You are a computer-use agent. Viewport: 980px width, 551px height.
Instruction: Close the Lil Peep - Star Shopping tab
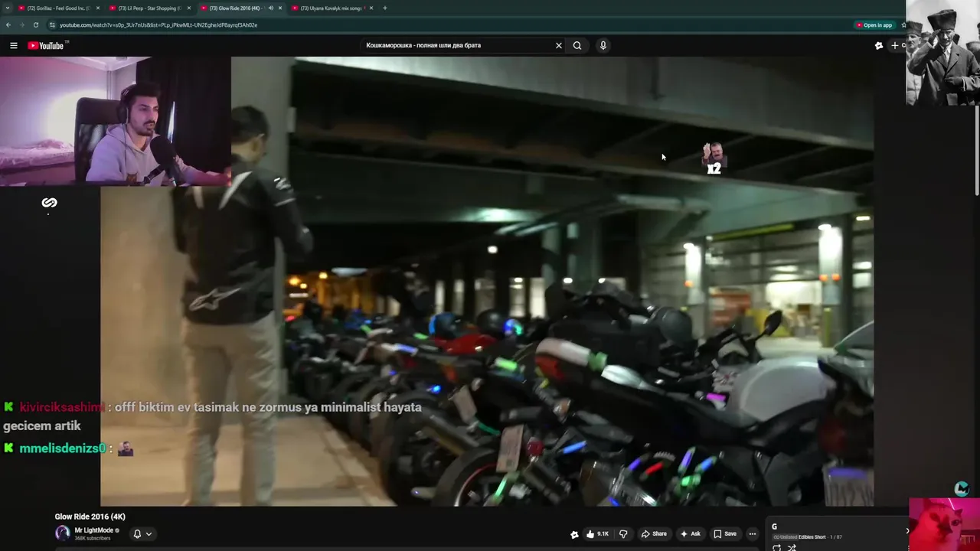coord(189,8)
